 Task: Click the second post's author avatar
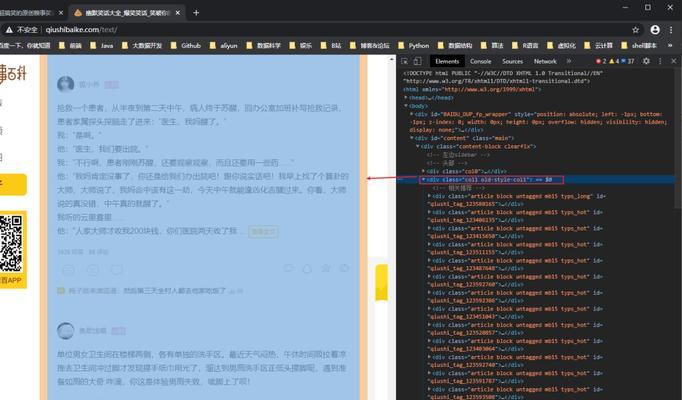click(66, 330)
